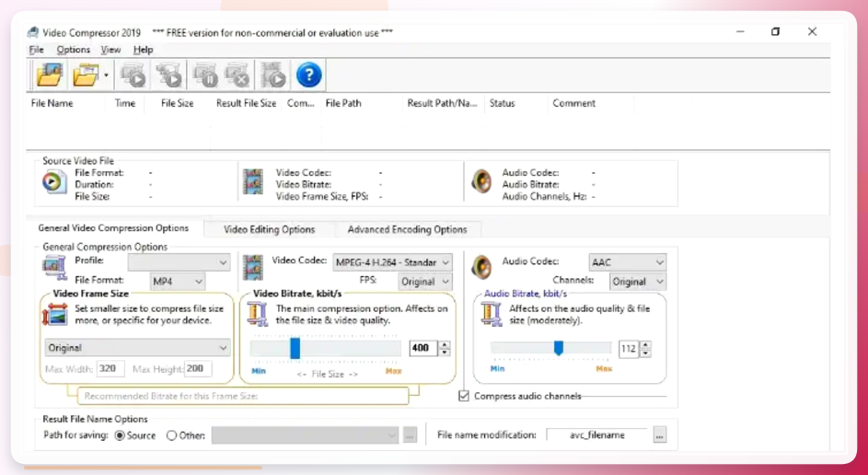The image size is (868, 475).
Task: Open the Audio Codec AAC dropdown
Action: [x=627, y=262]
